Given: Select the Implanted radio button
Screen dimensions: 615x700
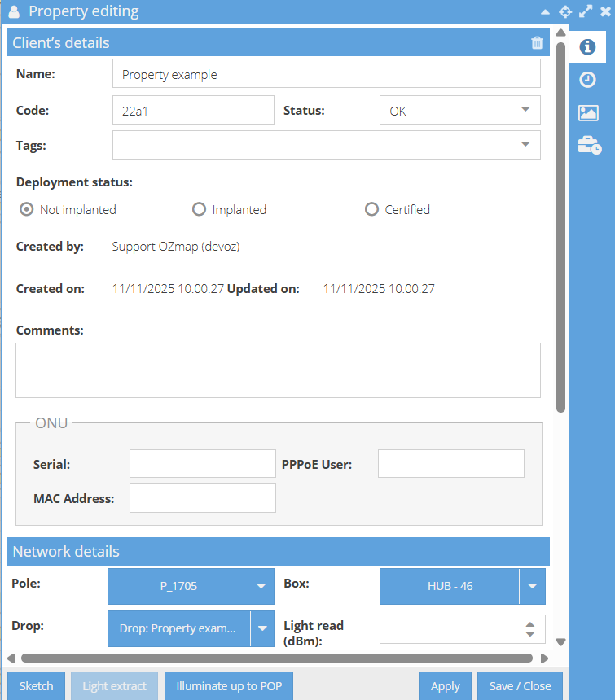Looking at the screenshot, I should pos(199,209).
